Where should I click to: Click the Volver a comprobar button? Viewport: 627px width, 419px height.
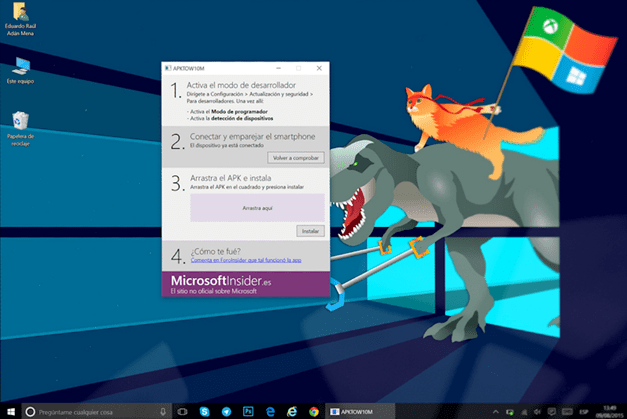click(296, 158)
